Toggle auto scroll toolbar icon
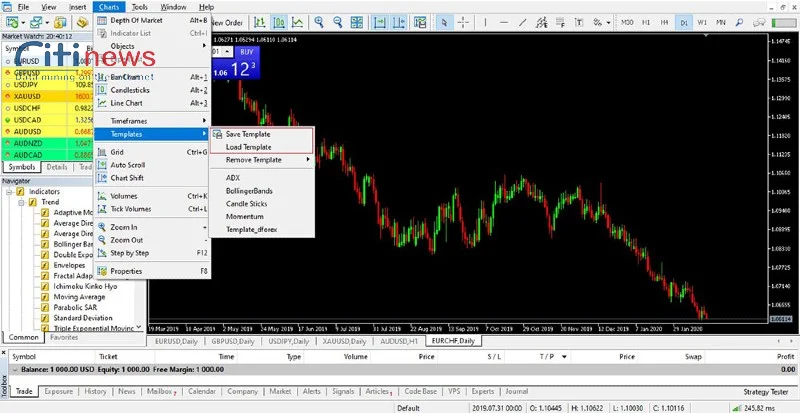The image size is (800, 413). point(380,22)
